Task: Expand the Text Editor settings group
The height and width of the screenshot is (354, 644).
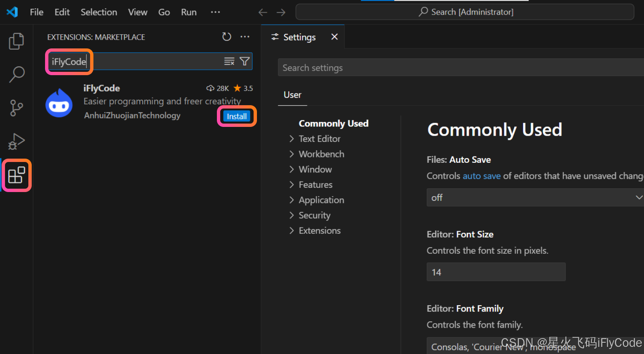Action: coord(319,139)
